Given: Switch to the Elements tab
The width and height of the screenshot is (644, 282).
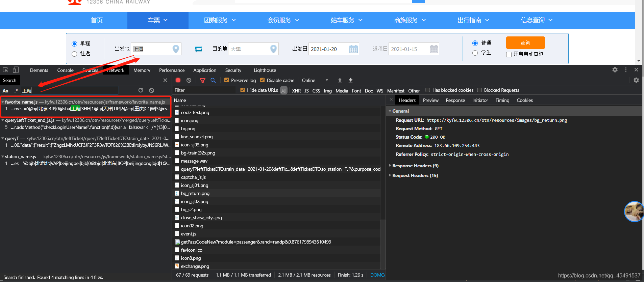Looking at the screenshot, I should tap(39, 70).
